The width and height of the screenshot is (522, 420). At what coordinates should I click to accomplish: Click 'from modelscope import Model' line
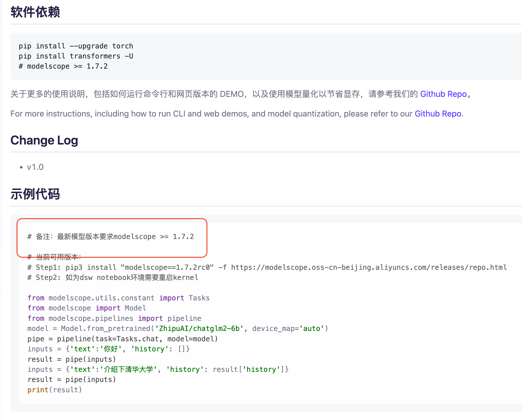87,308
